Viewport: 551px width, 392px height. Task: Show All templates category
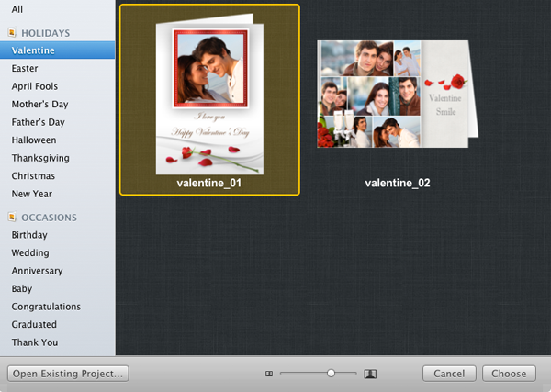pyautogui.click(x=17, y=9)
